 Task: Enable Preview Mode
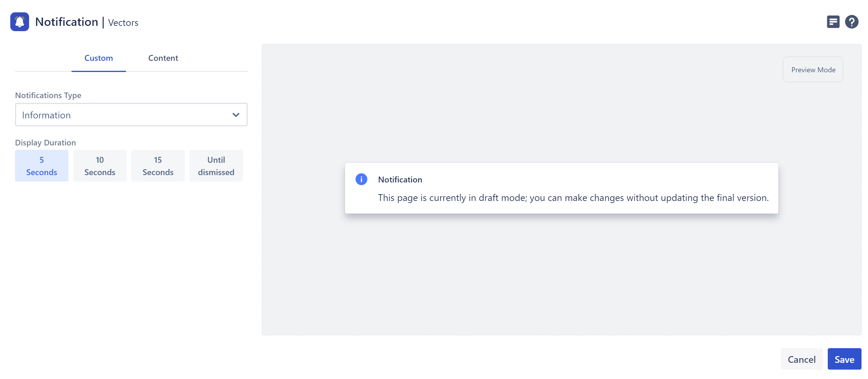[x=813, y=69]
